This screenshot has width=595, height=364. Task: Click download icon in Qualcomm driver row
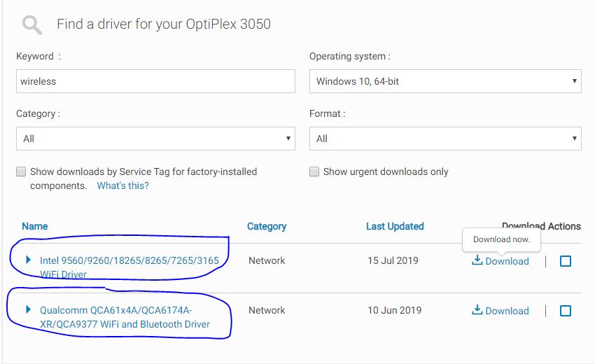477,309
